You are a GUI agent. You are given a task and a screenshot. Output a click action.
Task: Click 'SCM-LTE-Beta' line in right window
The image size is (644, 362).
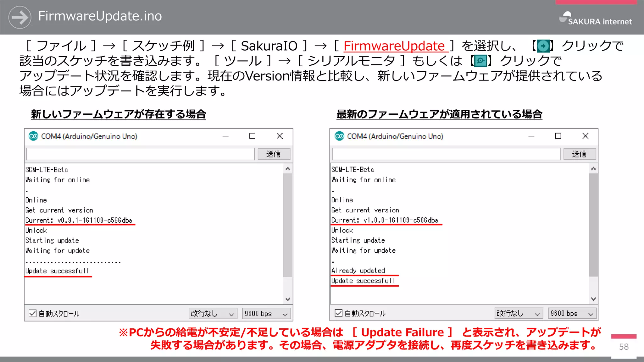click(353, 170)
